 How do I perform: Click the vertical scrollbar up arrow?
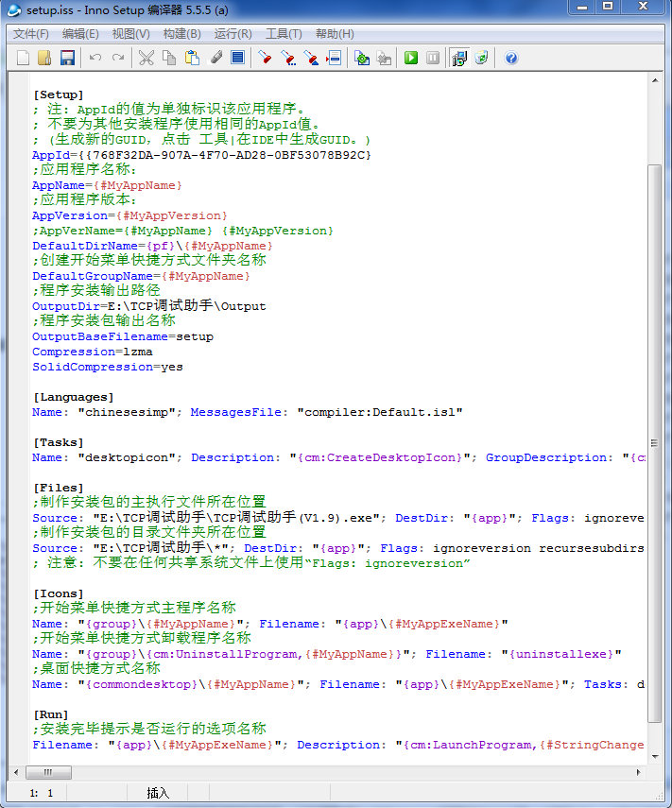coord(654,80)
